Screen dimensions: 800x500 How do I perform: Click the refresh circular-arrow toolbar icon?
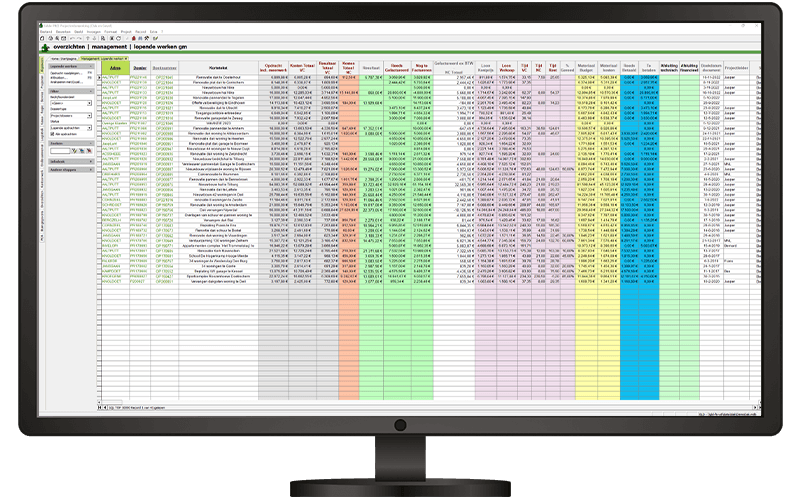118,38
